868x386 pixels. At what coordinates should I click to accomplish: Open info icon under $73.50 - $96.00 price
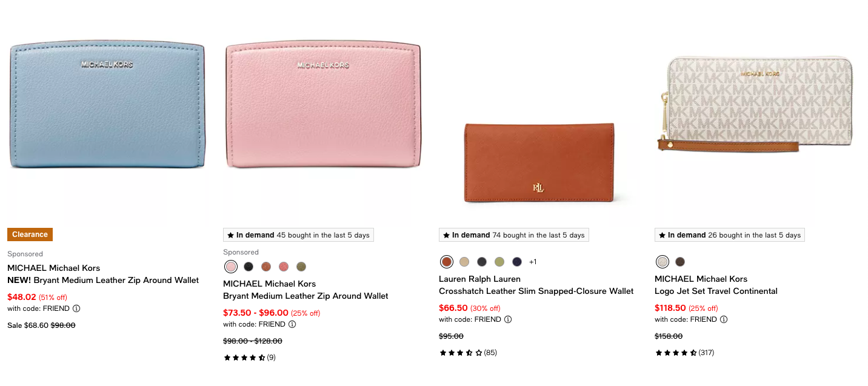click(292, 324)
